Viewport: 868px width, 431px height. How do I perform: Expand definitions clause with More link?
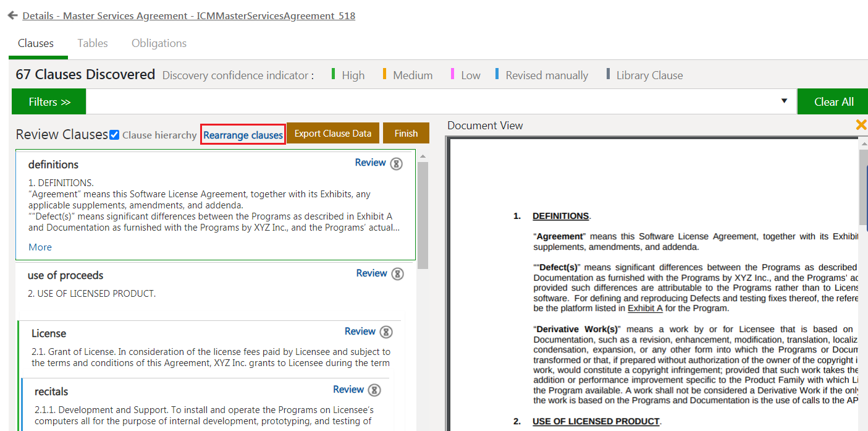(x=40, y=247)
